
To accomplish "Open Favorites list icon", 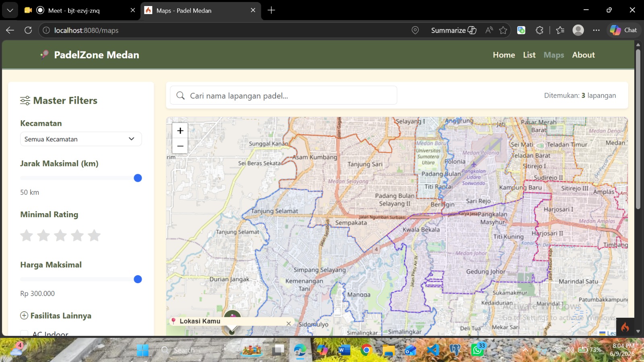I will click(x=560, y=30).
